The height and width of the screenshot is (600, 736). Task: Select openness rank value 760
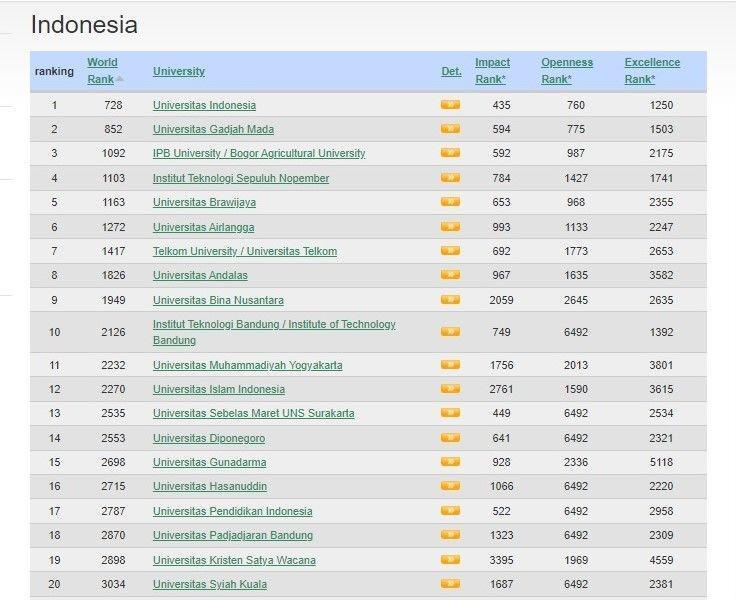[x=575, y=105]
